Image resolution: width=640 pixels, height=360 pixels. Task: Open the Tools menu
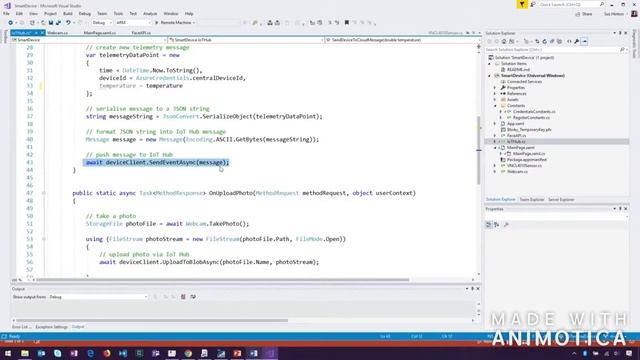pos(118,13)
